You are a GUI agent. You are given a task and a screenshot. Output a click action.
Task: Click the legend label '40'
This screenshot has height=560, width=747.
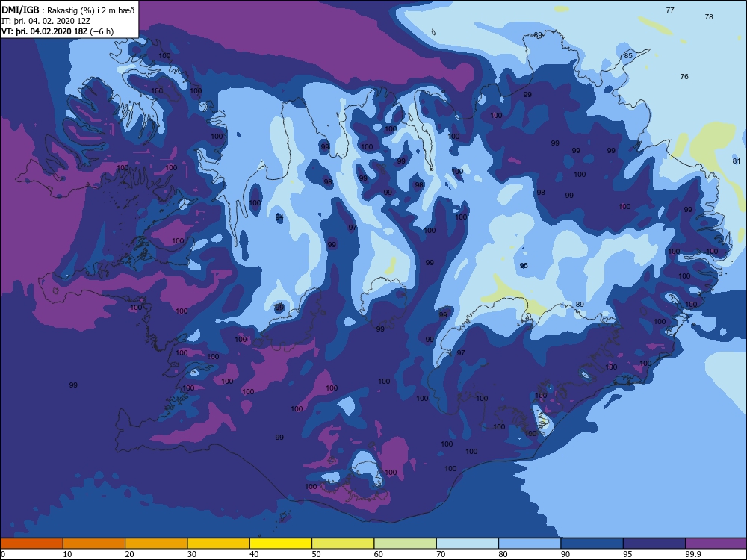pyautogui.click(x=255, y=554)
